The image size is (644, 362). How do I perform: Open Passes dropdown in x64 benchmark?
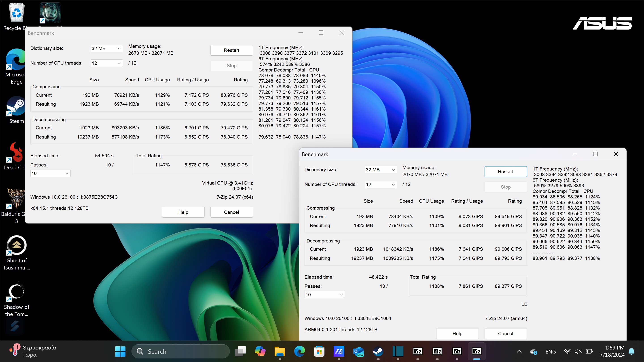point(50,173)
